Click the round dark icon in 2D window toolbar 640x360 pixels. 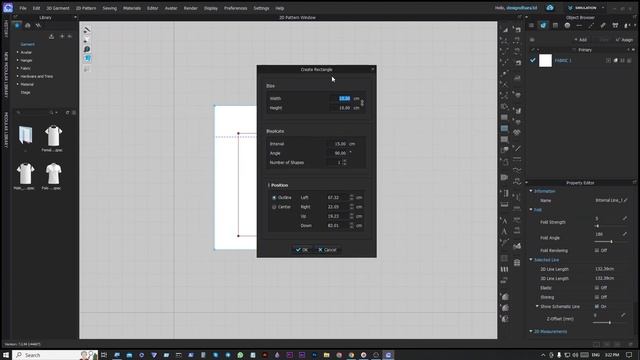point(87,49)
